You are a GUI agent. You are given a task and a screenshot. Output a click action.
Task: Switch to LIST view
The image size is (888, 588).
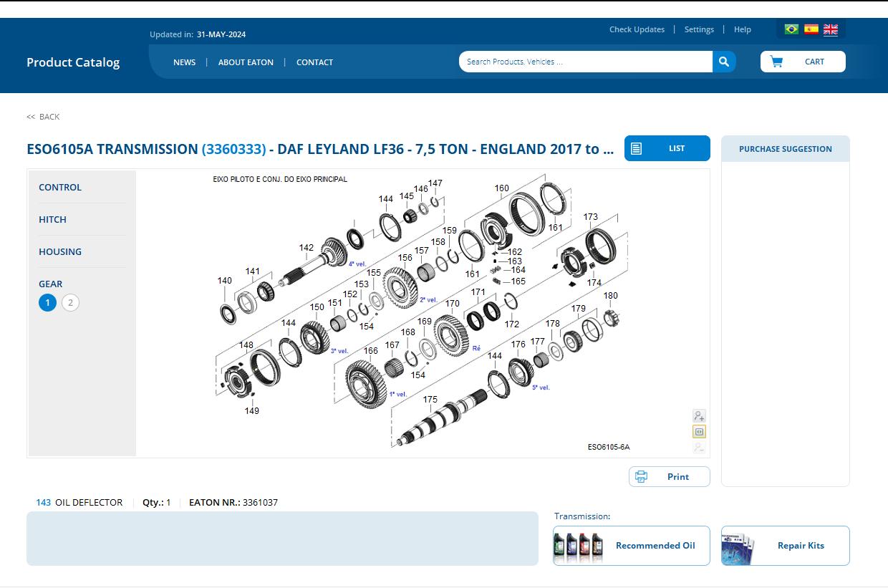click(x=667, y=148)
